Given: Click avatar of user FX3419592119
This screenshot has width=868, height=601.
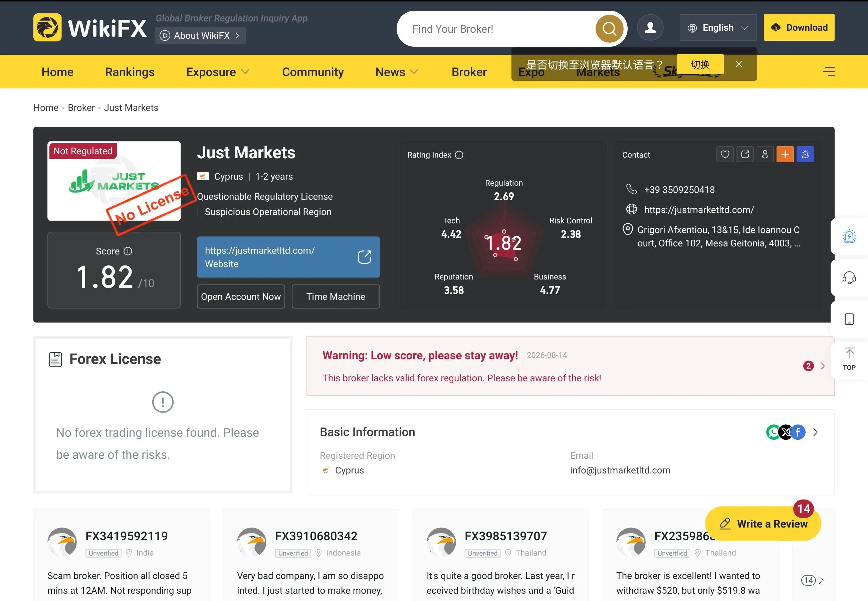Looking at the screenshot, I should [x=62, y=542].
